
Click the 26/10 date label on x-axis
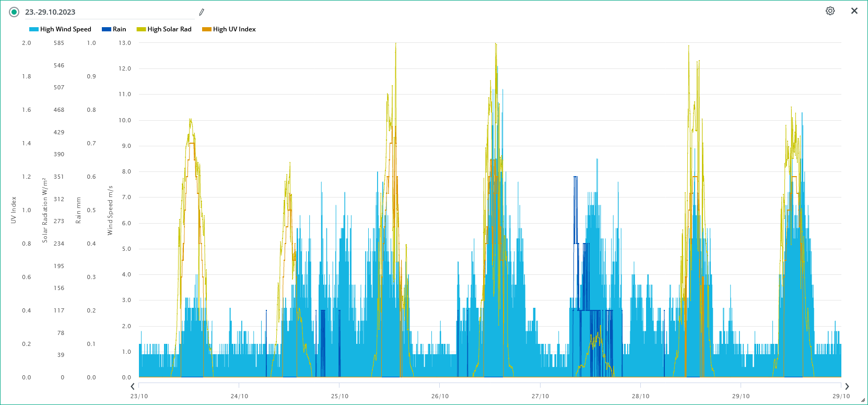pyautogui.click(x=440, y=396)
